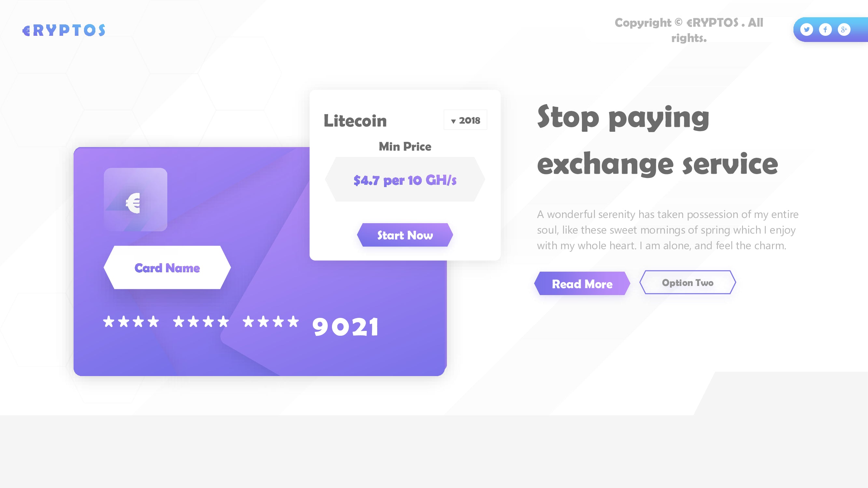
Task: Toggle visibility of Card Name label
Action: click(167, 267)
